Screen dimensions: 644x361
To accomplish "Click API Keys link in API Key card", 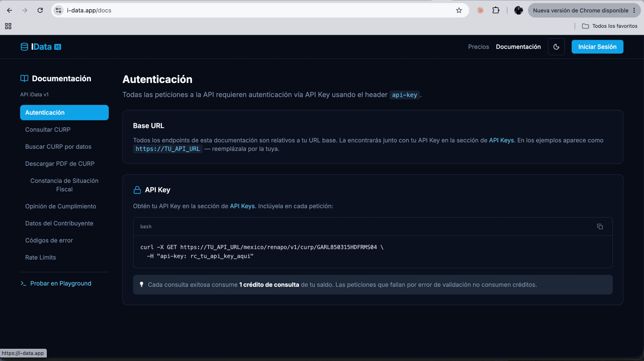I will pyautogui.click(x=242, y=206).
